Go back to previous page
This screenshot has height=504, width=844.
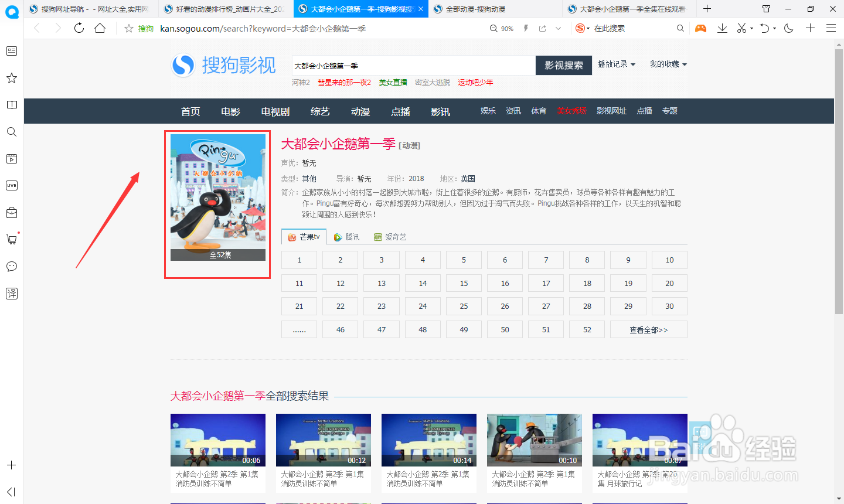37,28
